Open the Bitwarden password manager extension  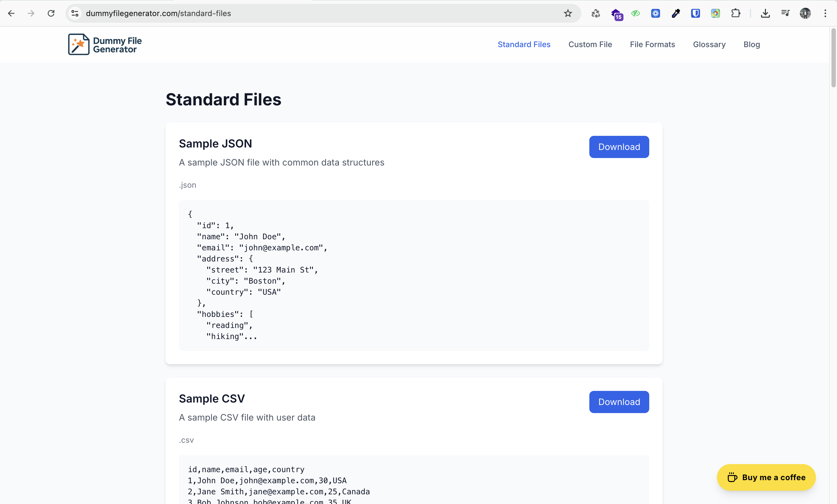tap(695, 13)
